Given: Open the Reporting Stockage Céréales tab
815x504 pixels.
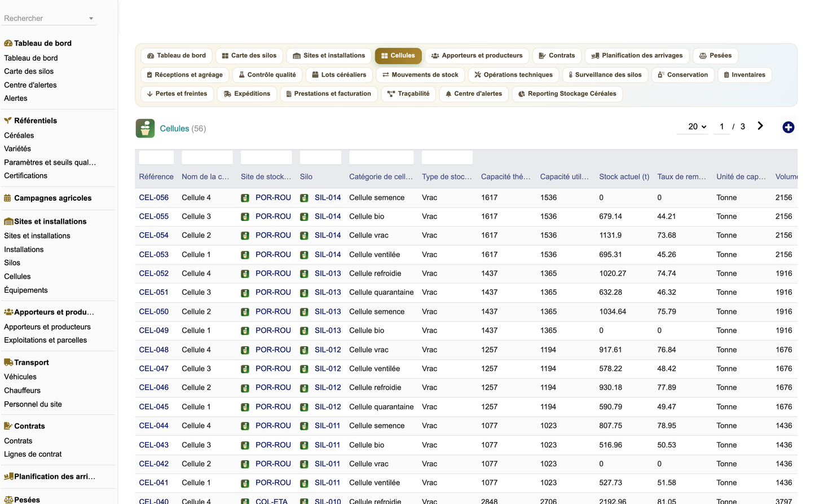Looking at the screenshot, I should (x=567, y=94).
